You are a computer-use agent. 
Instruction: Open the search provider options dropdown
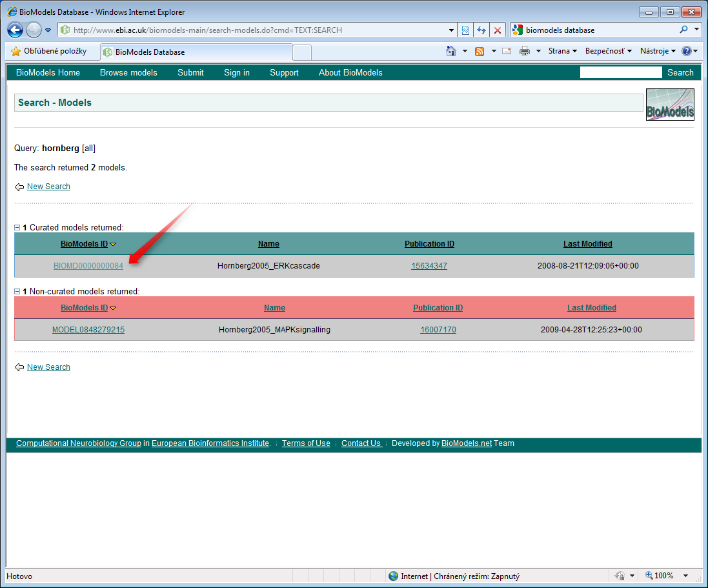pyautogui.click(x=696, y=30)
